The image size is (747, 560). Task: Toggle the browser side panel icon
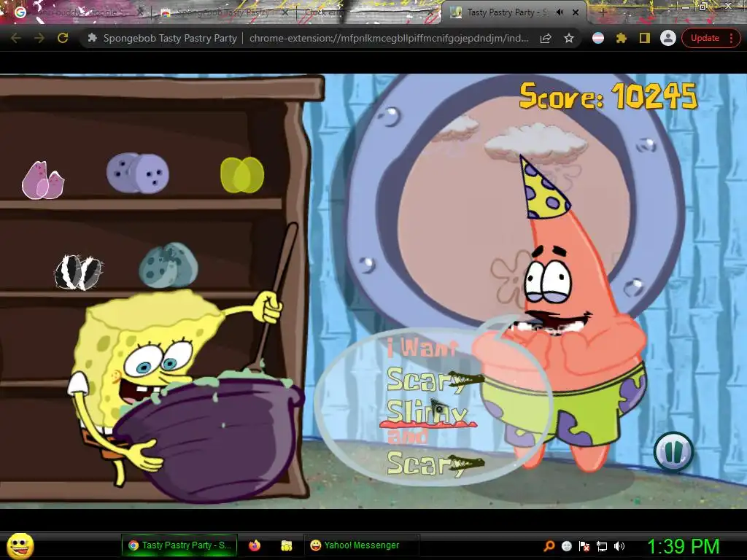[x=645, y=38]
